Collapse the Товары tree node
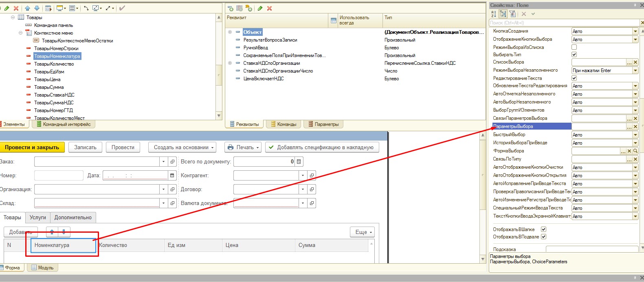Screen dimensions: 644x282 (x=13, y=18)
